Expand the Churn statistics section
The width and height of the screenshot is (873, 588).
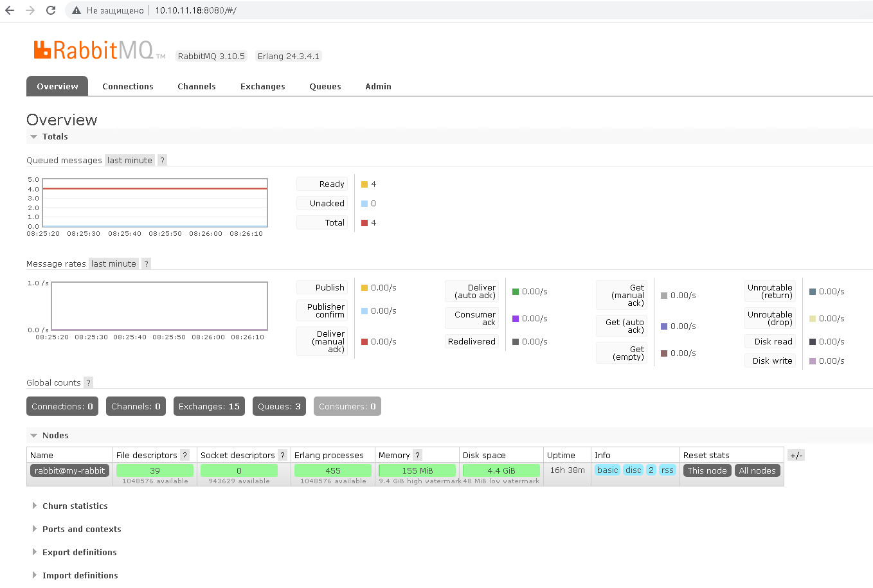75,506
